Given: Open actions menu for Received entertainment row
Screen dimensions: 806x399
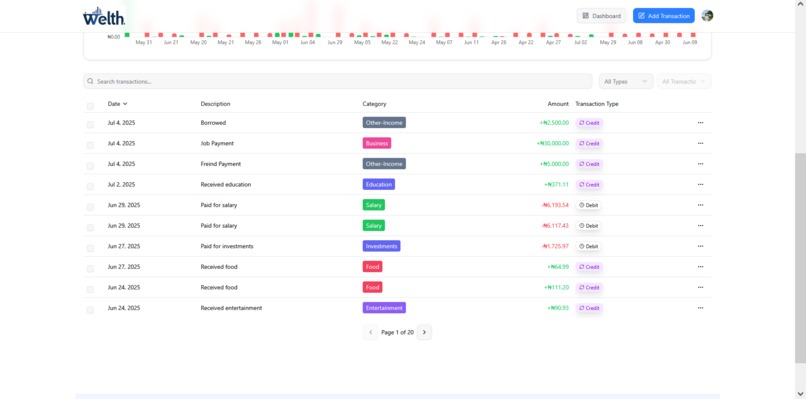Looking at the screenshot, I should click(700, 308).
